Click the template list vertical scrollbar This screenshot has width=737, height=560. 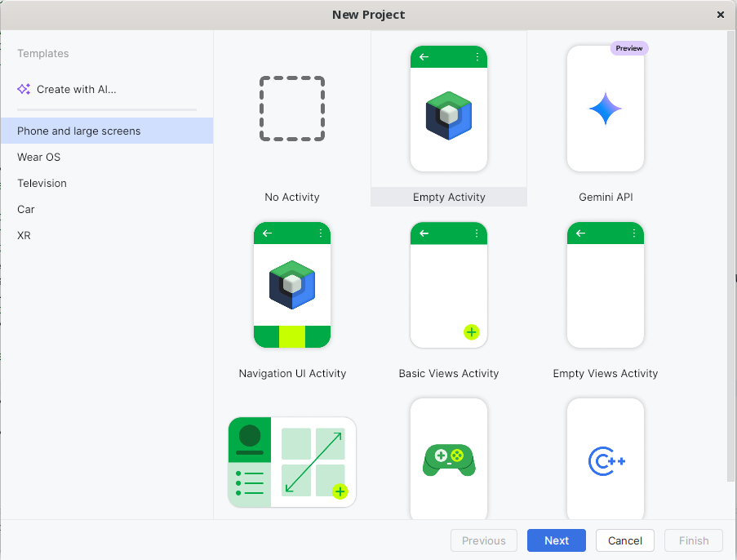[x=730, y=256]
